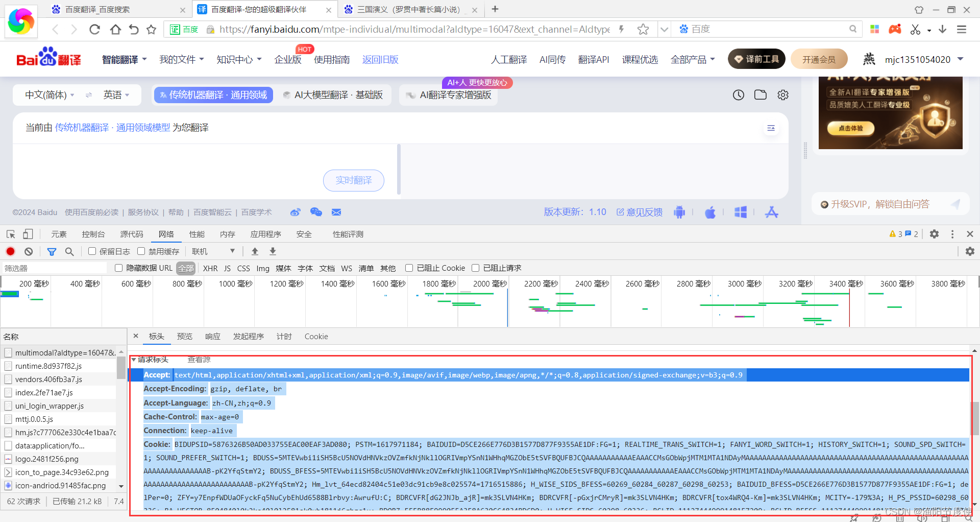The width and height of the screenshot is (980, 522).
Task: Open the browser download arrow icon
Action: click(943, 30)
